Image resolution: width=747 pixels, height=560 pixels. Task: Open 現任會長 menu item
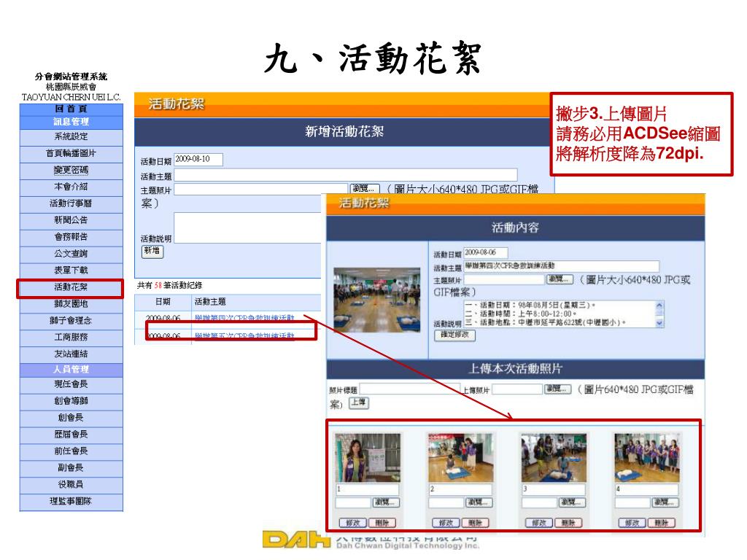(x=71, y=384)
